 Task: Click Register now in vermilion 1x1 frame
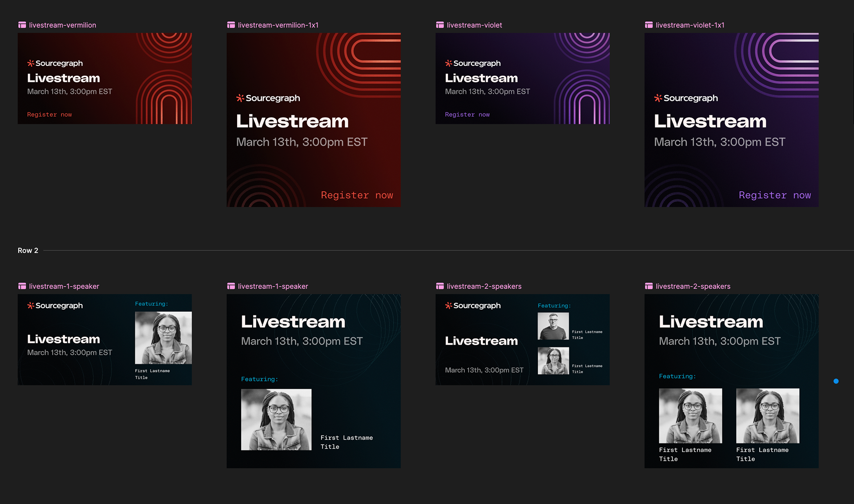357,195
